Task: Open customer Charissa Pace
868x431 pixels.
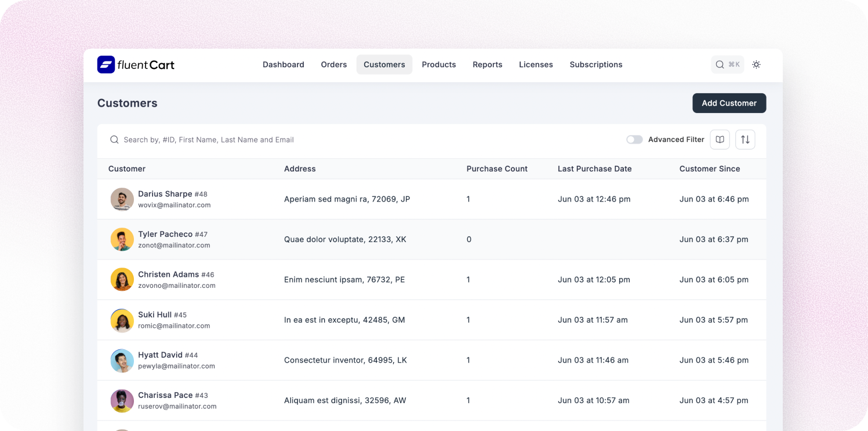Action: pos(165,395)
